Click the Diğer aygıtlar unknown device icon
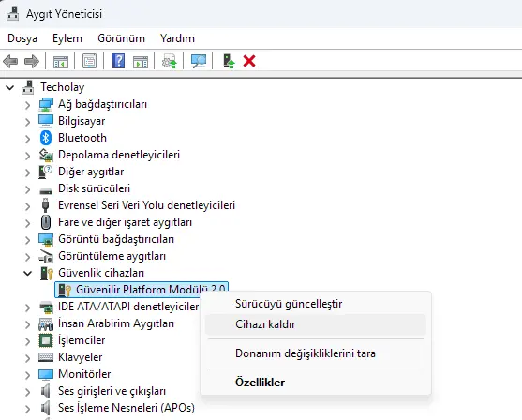Screen dimensions: 522x420 pyautogui.click(x=46, y=172)
